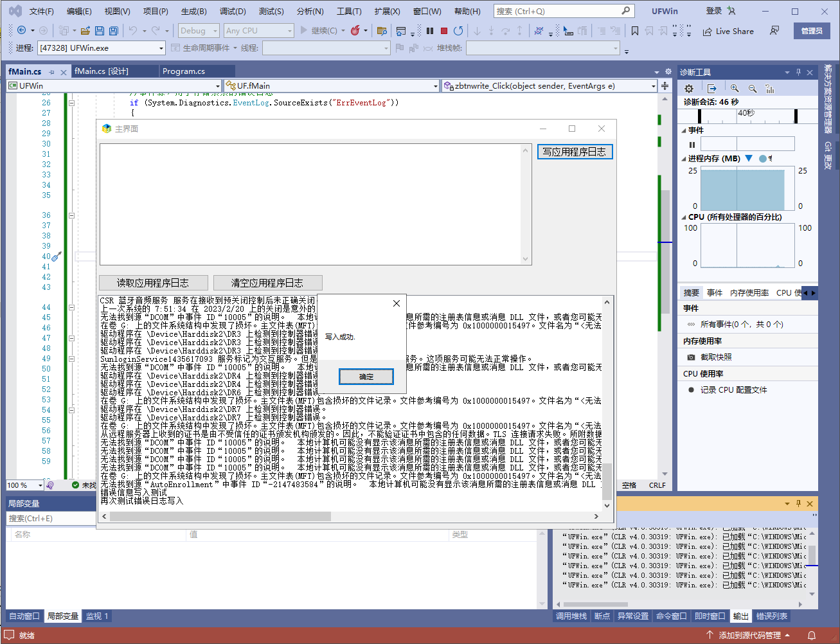
Task: Take a memory snapshot (截取快照)
Action: pos(715,357)
